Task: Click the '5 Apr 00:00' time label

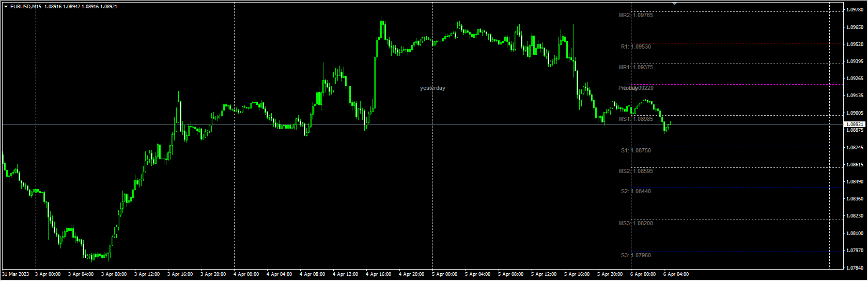Action: (x=444, y=274)
